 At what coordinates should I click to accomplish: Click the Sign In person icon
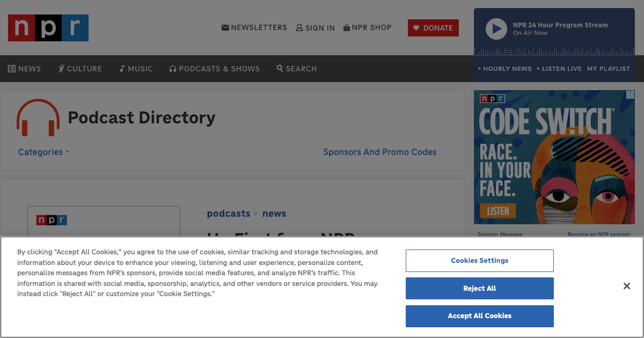(x=299, y=27)
